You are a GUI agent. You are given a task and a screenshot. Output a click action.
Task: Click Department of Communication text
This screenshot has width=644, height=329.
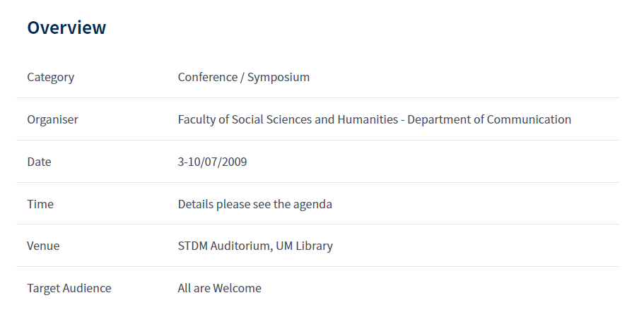tap(489, 119)
